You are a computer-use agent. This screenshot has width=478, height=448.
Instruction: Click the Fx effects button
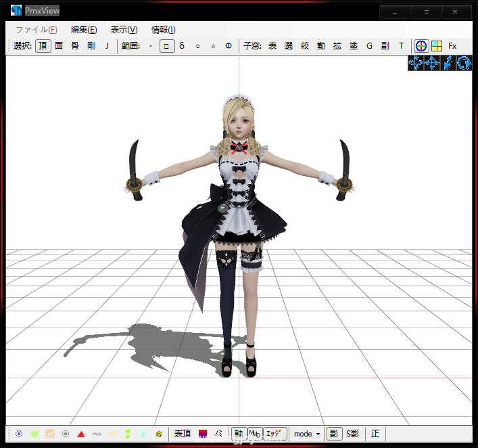tap(452, 46)
